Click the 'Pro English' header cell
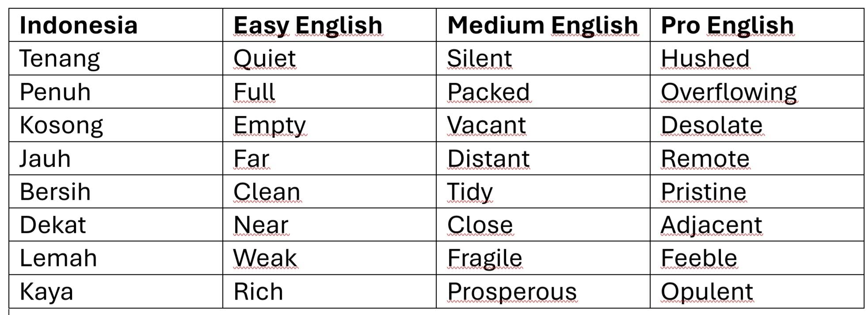Viewport: 868px width, 315px height. (x=727, y=25)
